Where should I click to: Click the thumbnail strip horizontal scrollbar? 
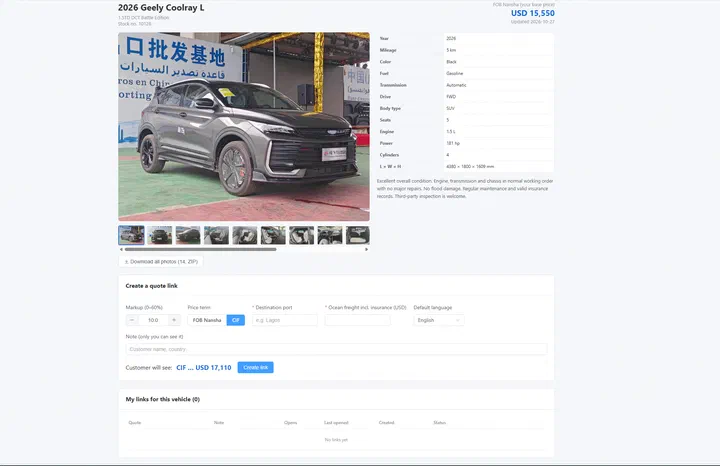(200, 249)
